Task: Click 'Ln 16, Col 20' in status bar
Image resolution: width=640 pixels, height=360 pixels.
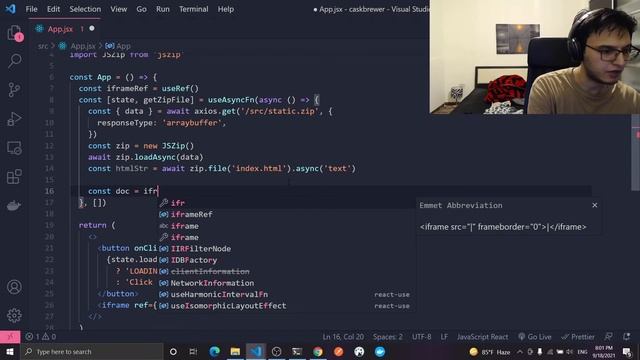Action: (343, 337)
